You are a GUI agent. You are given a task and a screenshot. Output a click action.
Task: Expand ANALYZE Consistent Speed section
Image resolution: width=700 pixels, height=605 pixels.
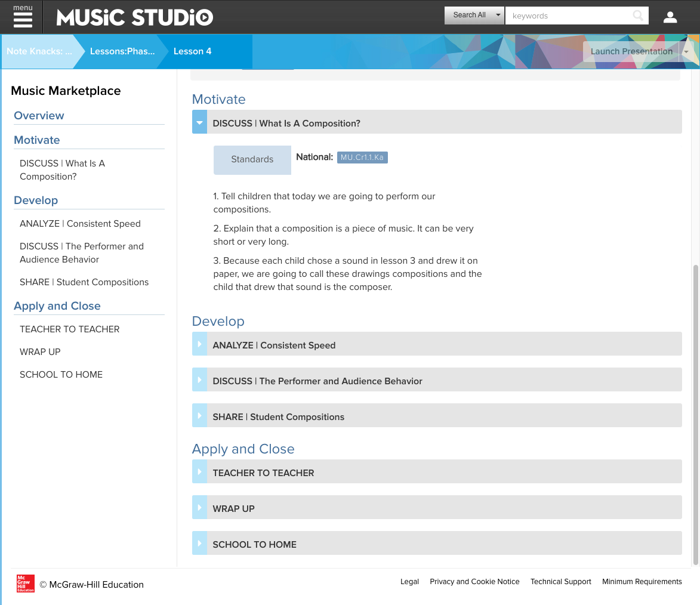pos(199,344)
